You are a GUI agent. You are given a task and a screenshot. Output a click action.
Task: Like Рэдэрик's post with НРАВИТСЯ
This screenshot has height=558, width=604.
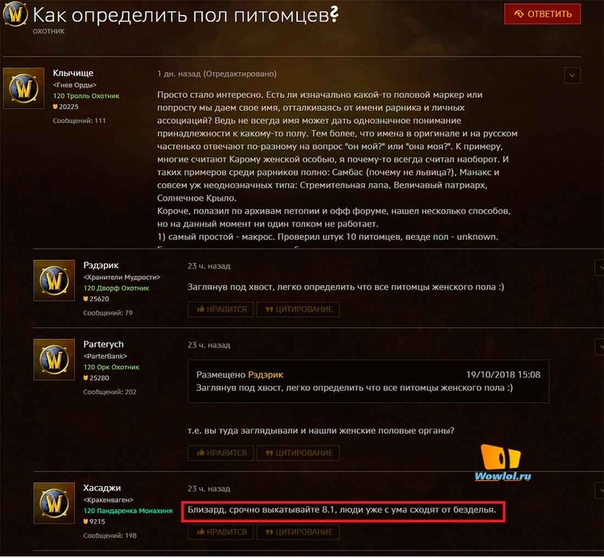click(221, 310)
